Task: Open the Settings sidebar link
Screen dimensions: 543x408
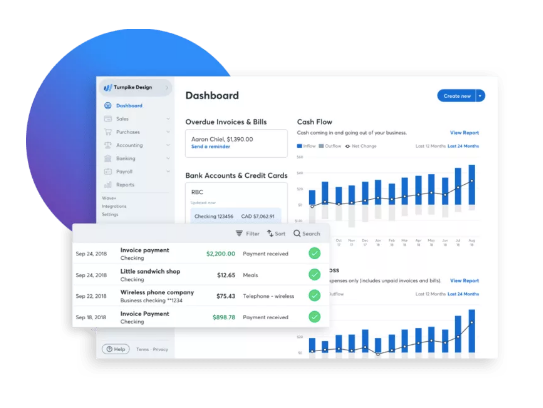Action: pos(110,214)
